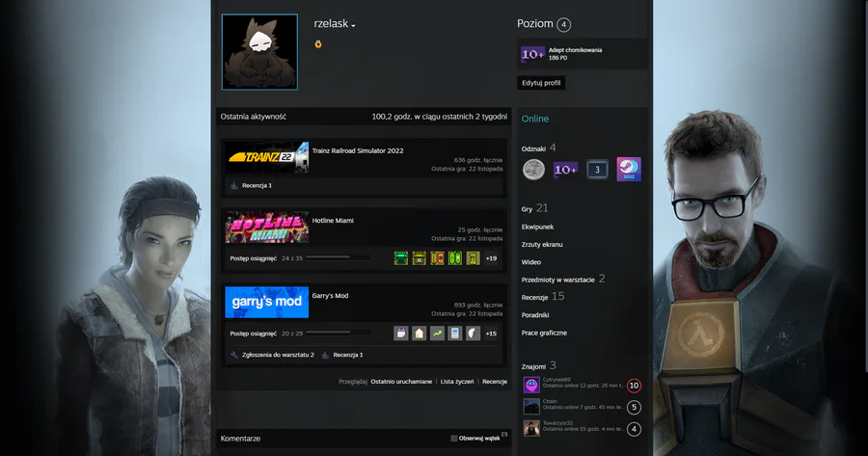This screenshot has height=456, width=868.
Task: Click the thumbs-up icon in Garry's Mod row
Action: click(x=326, y=355)
